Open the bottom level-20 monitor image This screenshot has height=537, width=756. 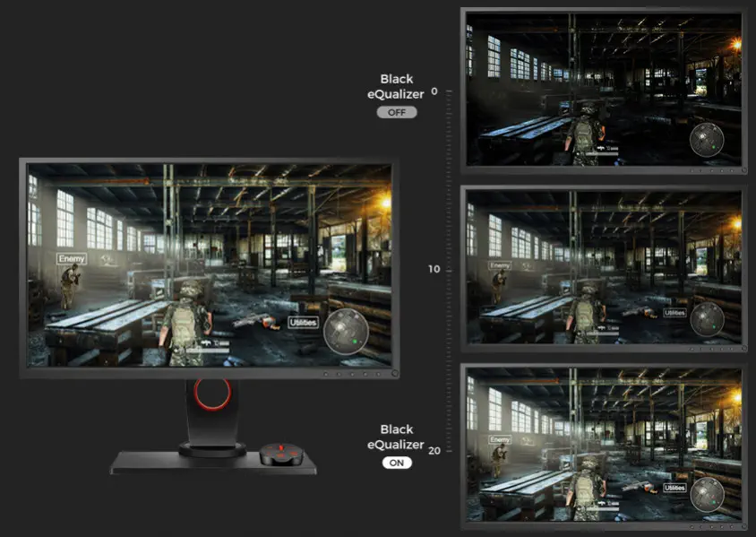pyautogui.click(x=604, y=446)
